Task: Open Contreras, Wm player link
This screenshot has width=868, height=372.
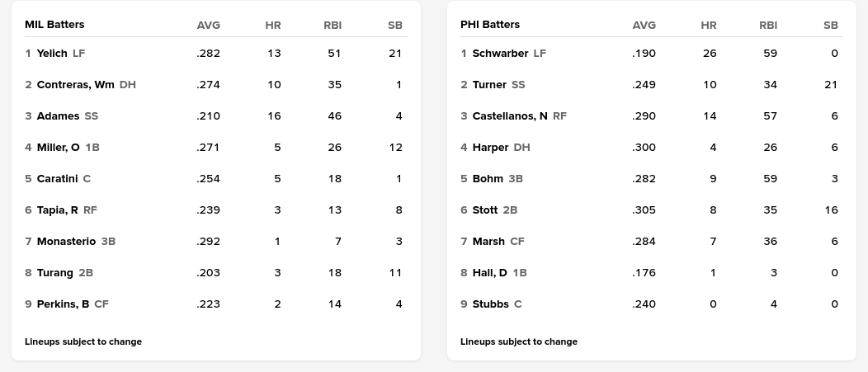Action: pos(75,85)
